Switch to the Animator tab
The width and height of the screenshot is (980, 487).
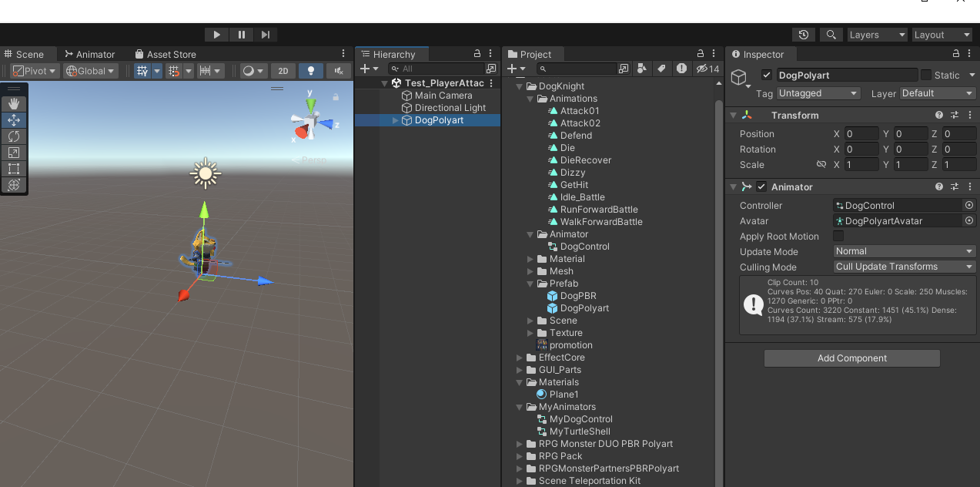pos(90,55)
